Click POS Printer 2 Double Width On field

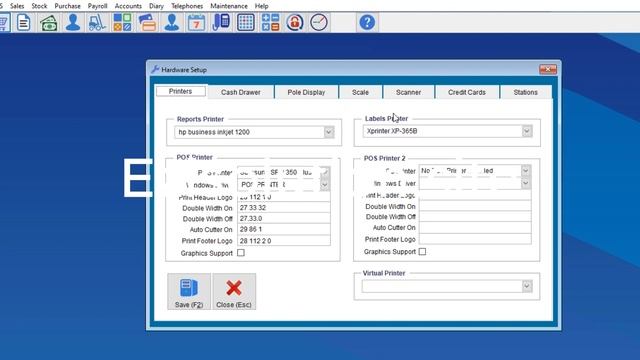pos(475,206)
